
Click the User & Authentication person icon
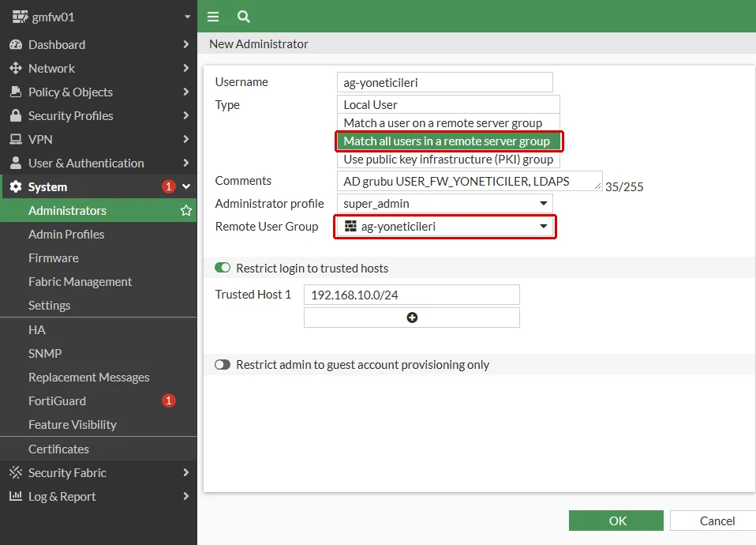[x=16, y=163]
